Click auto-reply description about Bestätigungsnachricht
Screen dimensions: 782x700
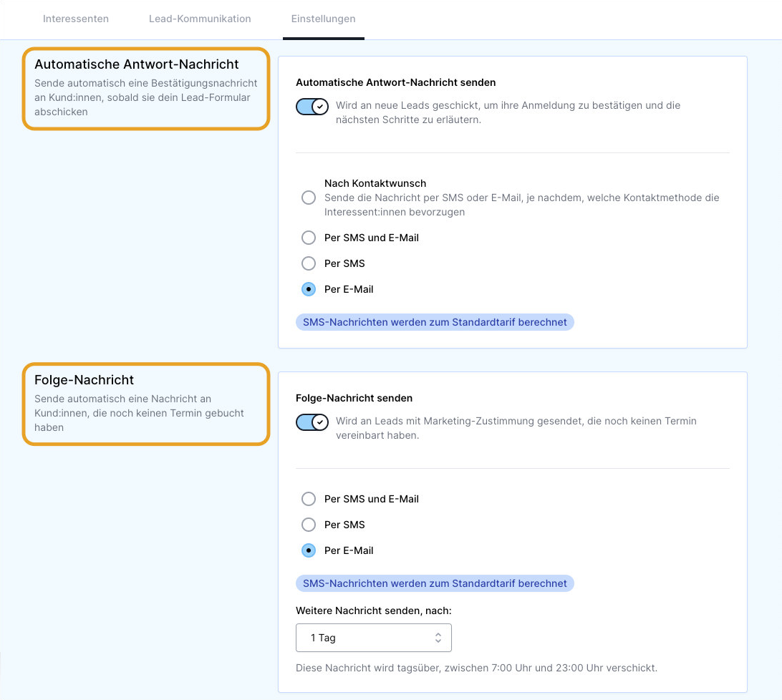click(145, 97)
